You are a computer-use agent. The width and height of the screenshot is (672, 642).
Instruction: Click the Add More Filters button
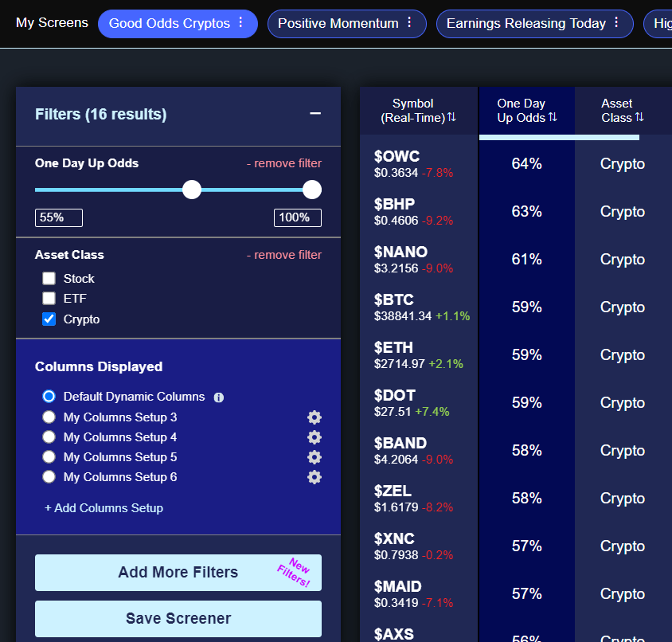[x=178, y=573]
